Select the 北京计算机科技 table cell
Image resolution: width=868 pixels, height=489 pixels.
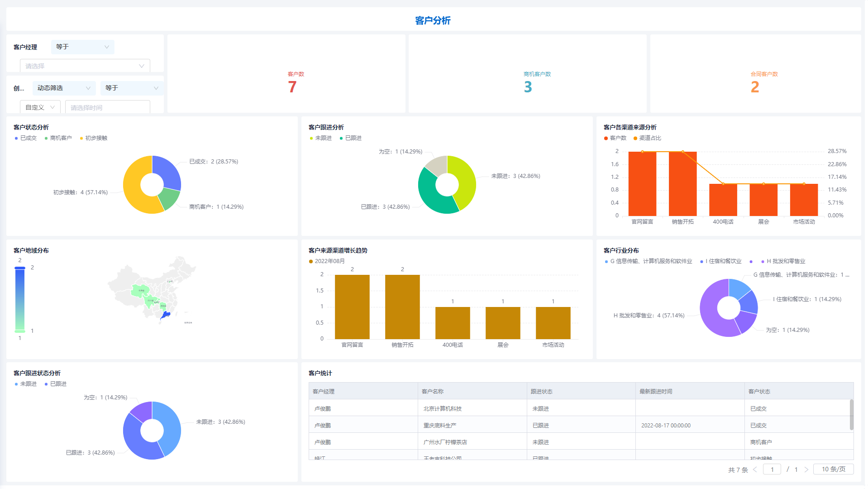472,408
